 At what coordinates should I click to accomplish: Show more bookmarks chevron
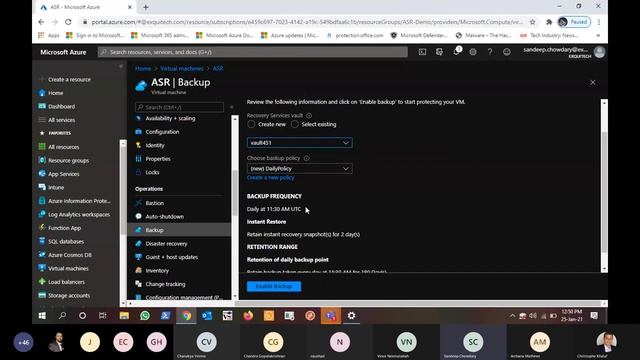click(598, 36)
